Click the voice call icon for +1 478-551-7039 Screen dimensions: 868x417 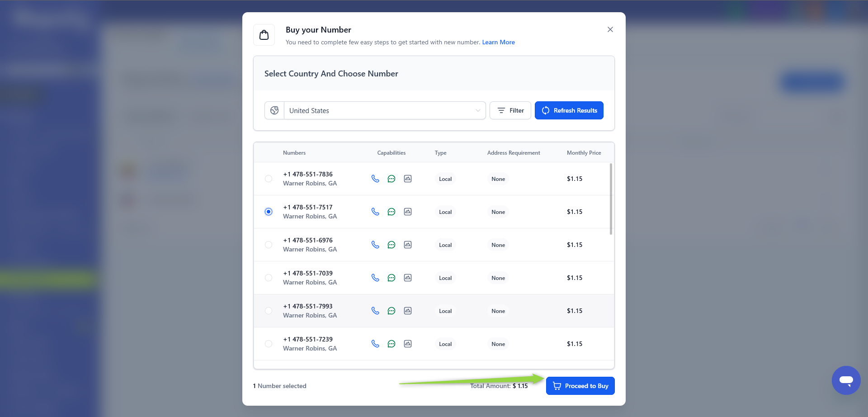pos(375,278)
